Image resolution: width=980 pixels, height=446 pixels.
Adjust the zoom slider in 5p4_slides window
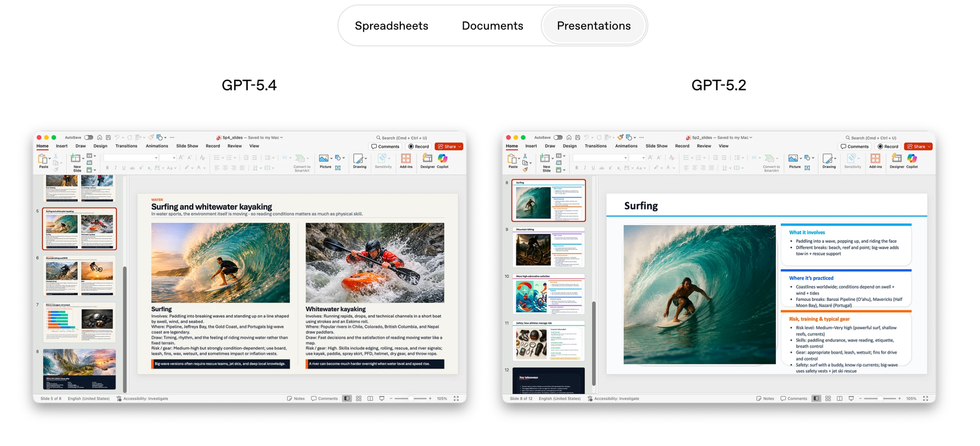(411, 398)
